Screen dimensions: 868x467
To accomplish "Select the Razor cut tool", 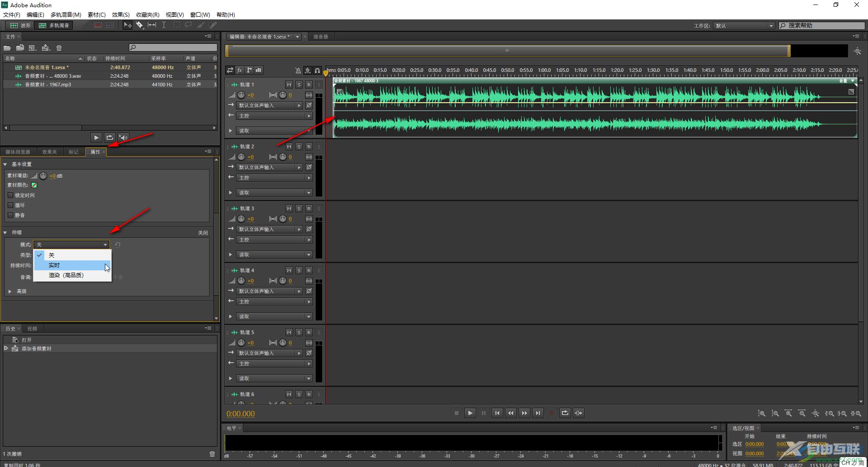I will pos(140,25).
